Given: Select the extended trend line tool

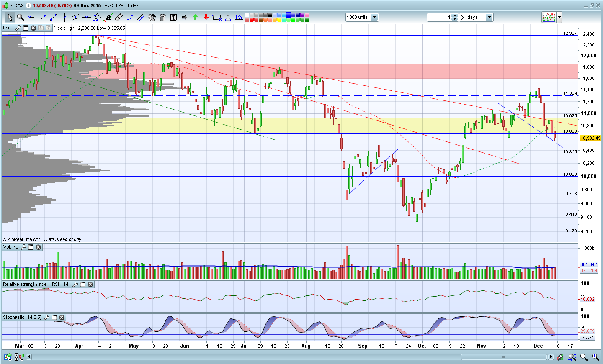Looking at the screenshot, I should click(54, 17).
